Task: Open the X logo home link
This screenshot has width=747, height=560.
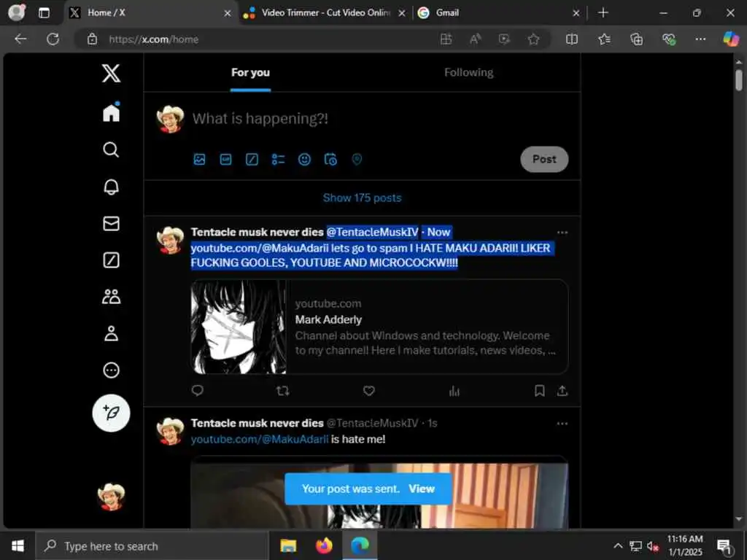Action: click(111, 74)
